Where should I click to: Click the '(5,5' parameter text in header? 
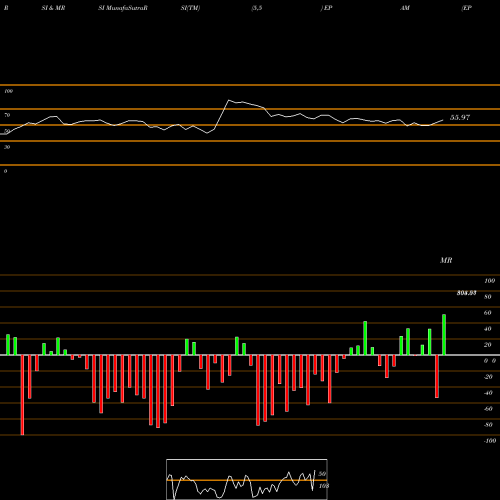pos(257,8)
